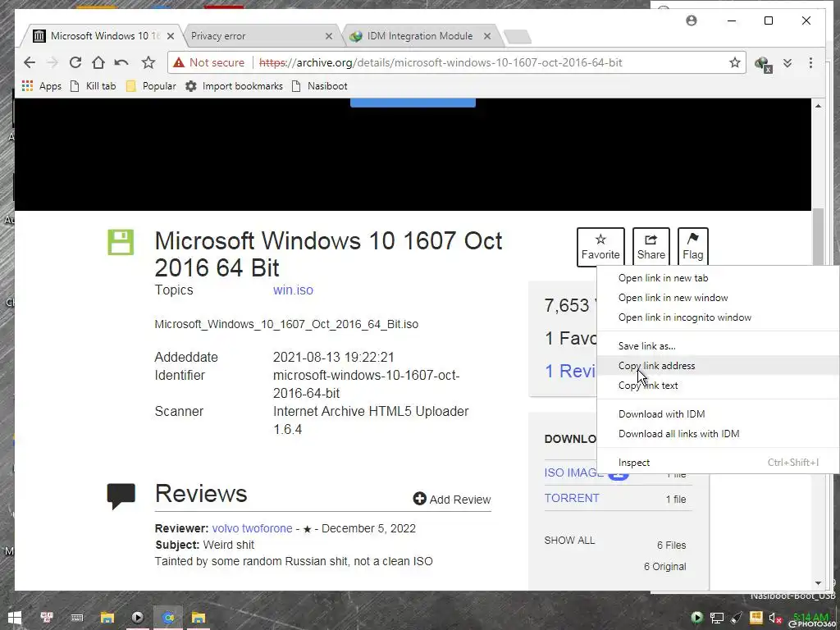Image resolution: width=840 pixels, height=630 pixels.
Task: Open the Kill tab bookmark
Action: (x=94, y=85)
